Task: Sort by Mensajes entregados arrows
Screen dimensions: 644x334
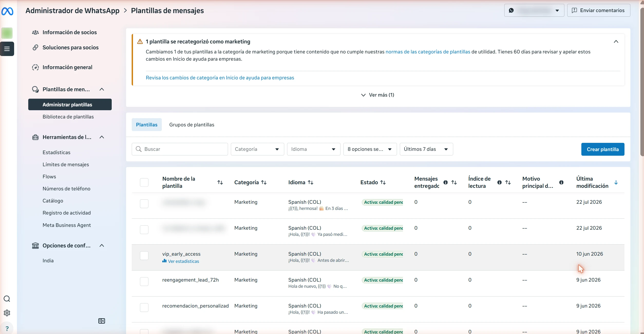Action: [454, 182]
